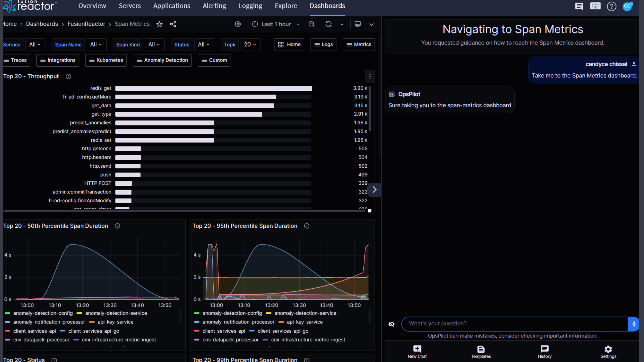Share the Span Metrics dashboard
Screen dimensions: 644x362
(173, 24)
